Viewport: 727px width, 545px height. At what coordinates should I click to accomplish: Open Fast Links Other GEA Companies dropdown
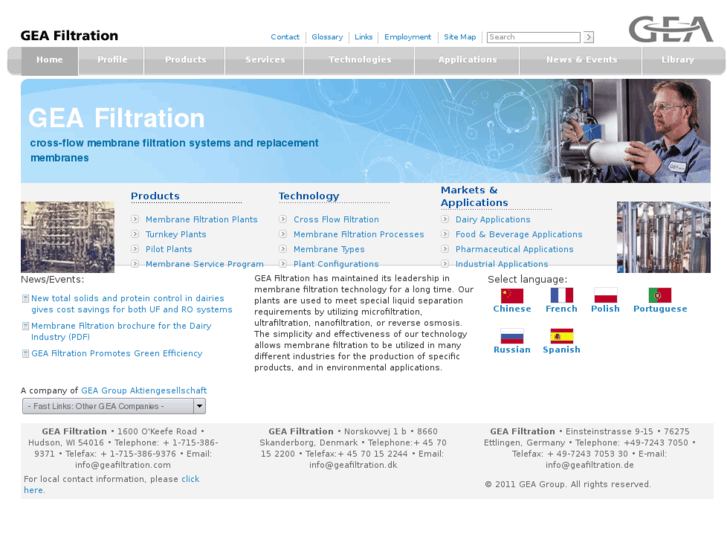coord(114,406)
